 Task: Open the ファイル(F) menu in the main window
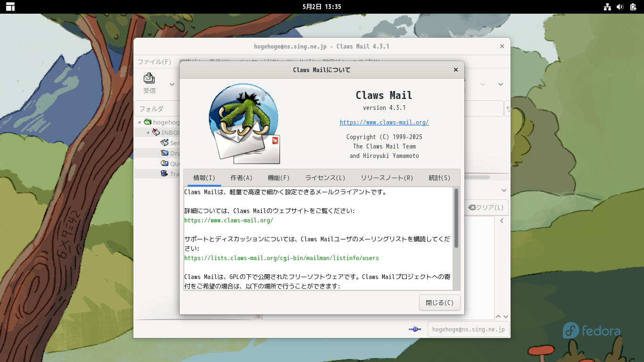(154, 62)
